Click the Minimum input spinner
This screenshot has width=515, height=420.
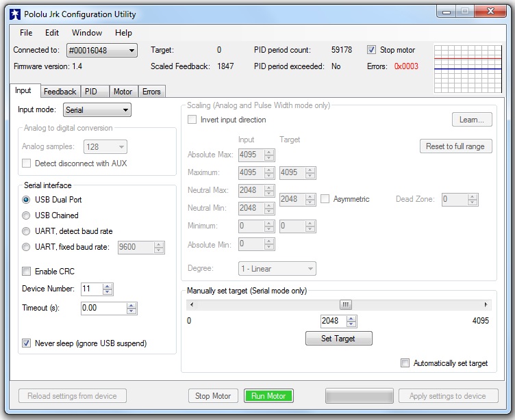[x=269, y=226]
